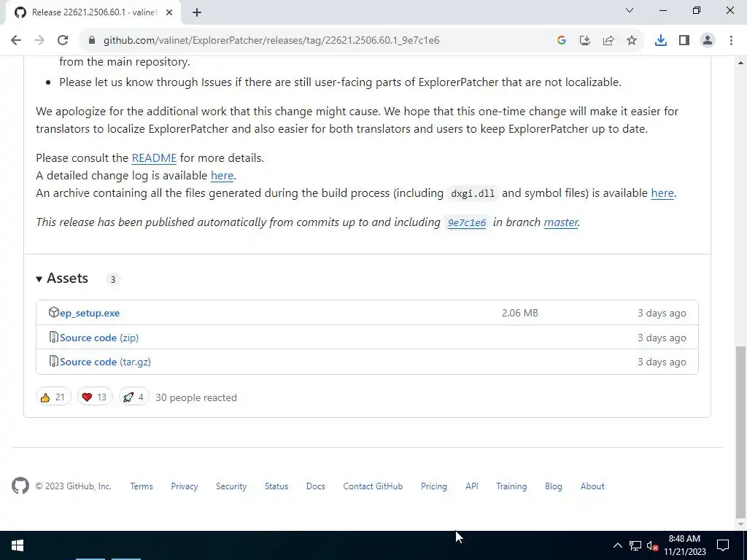Bookmark this page with the star icon
The width and height of the screenshot is (747, 560).
coord(632,41)
